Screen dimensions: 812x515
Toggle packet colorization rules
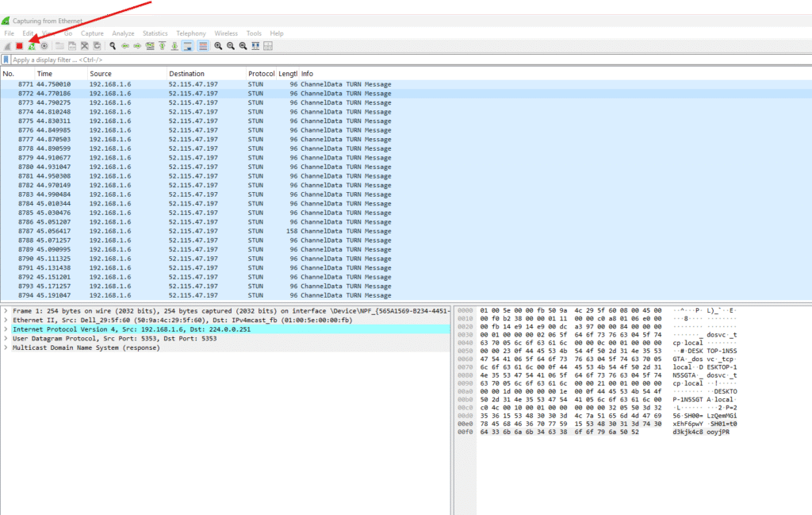click(203, 46)
